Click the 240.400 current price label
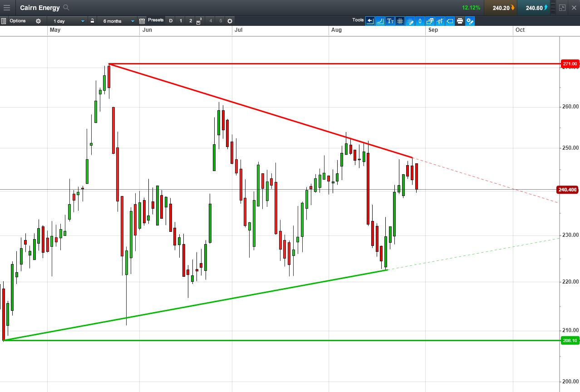 (x=567, y=190)
